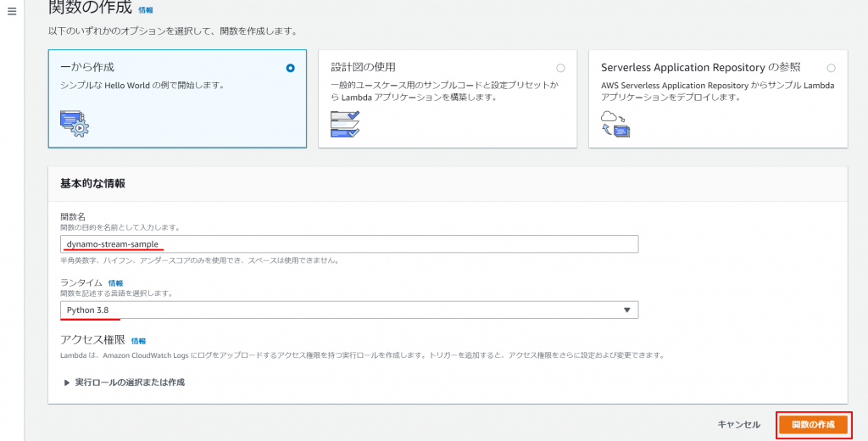Click 以下のいずれかのオプション instruction text
The image size is (868, 441).
pyautogui.click(x=173, y=31)
